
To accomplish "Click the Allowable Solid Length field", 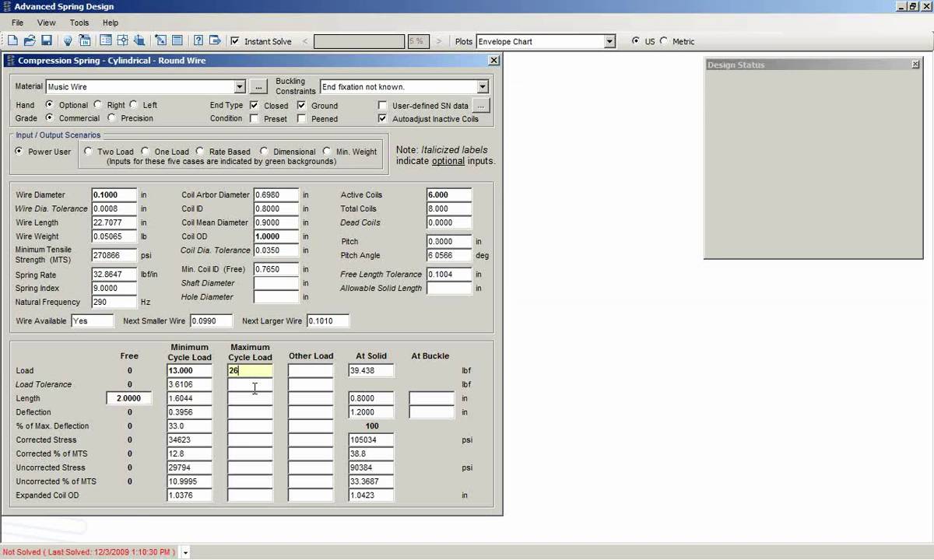I will coord(449,288).
